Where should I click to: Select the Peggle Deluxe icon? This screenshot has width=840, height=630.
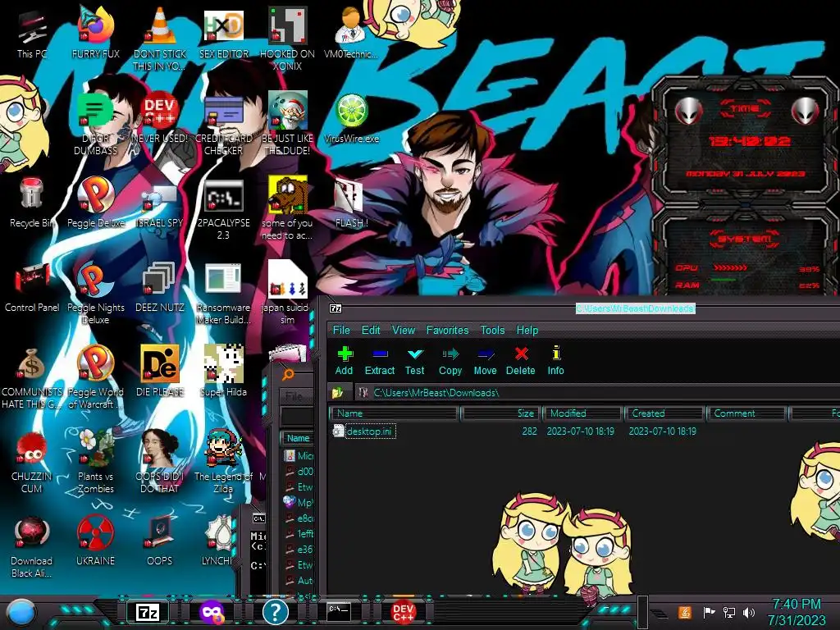[x=96, y=203]
